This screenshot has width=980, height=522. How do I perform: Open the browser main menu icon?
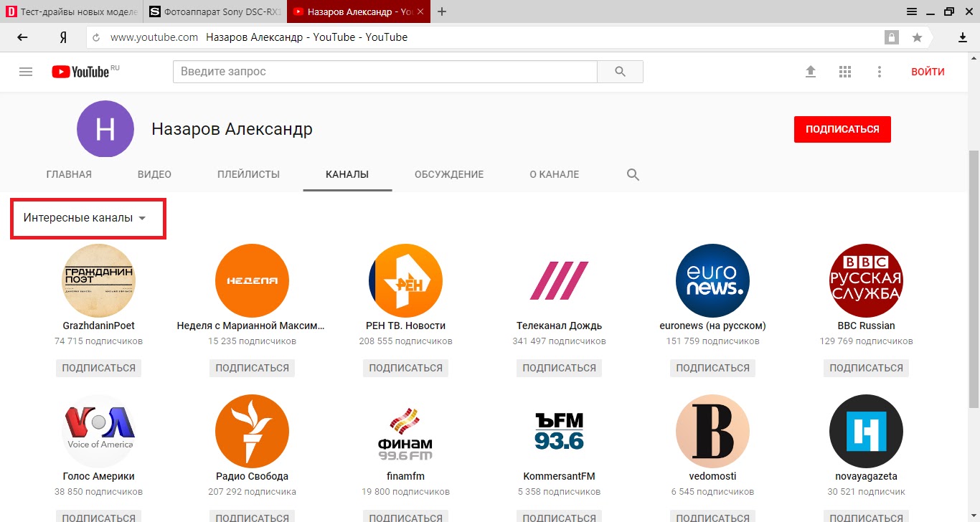coord(912,11)
